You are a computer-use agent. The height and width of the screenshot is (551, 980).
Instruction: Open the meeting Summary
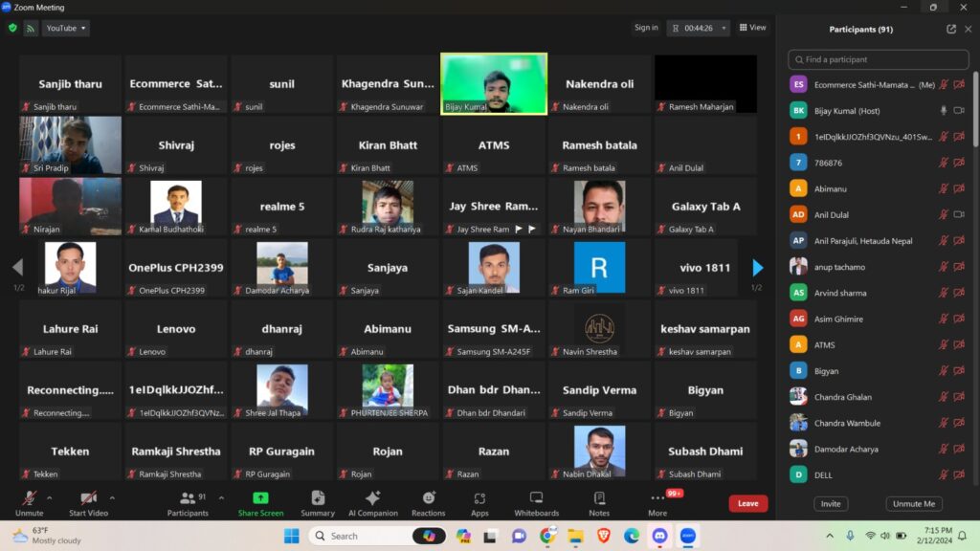[x=318, y=503]
